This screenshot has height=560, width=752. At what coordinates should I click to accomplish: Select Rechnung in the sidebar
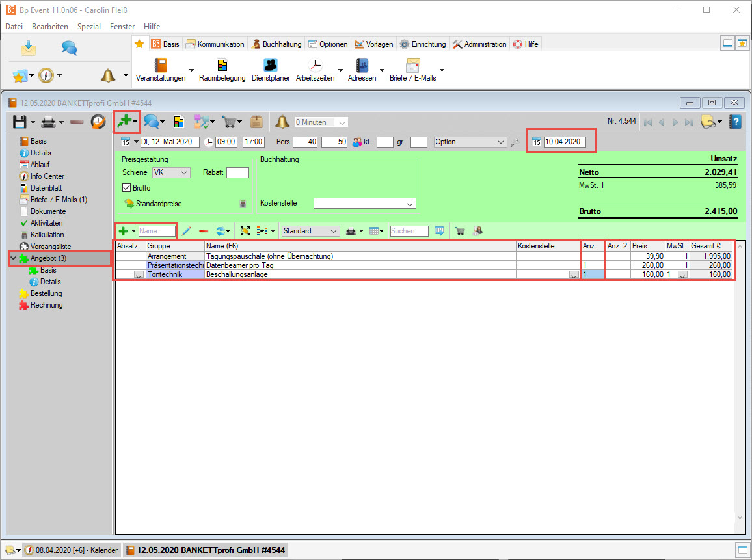[x=46, y=305]
